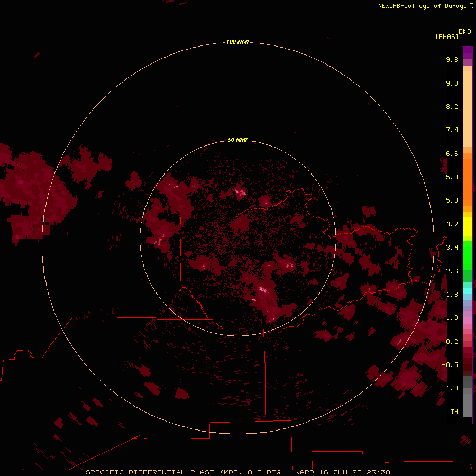Click the 1.0 value on the color scale
476x476 pixels.
452,318
